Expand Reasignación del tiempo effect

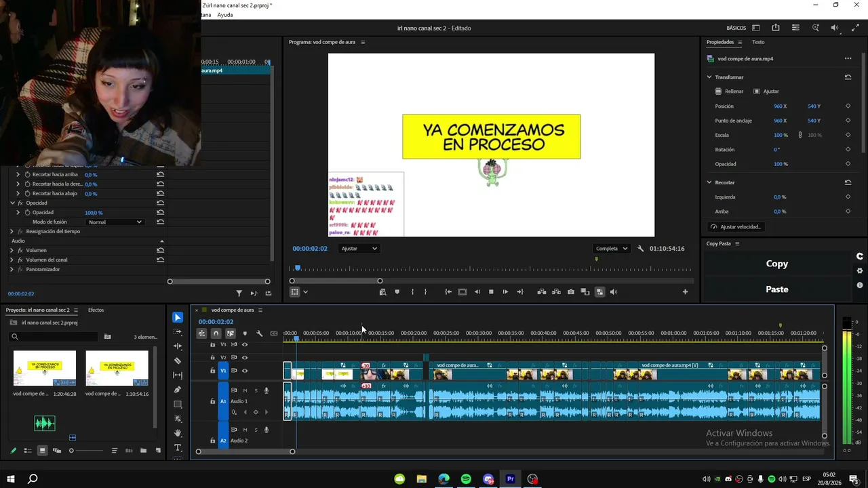[x=12, y=232]
